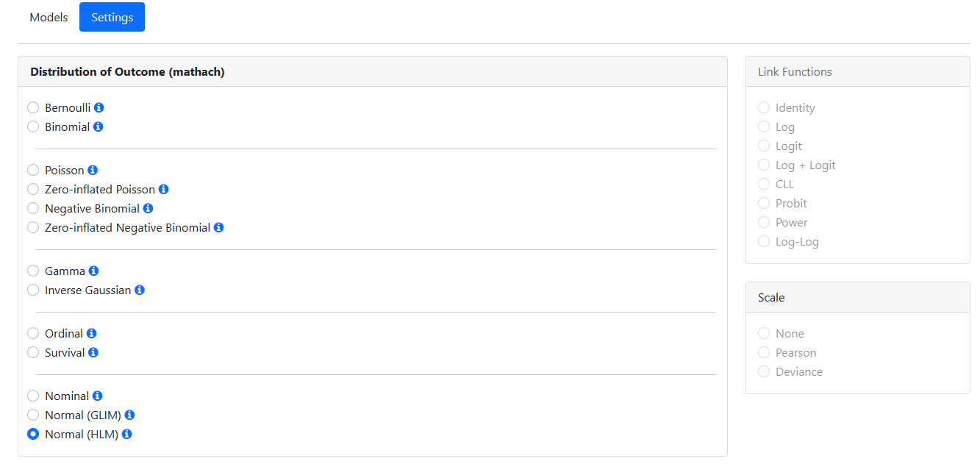Switch to the Models tab
Screen dimensions: 980x464
49,18
